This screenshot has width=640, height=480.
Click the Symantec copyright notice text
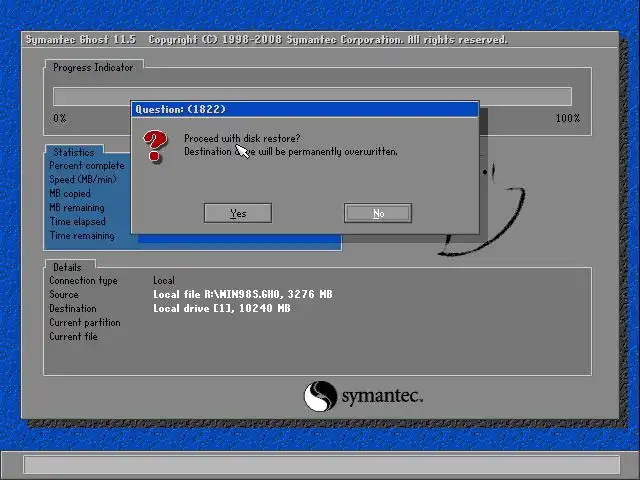pyautogui.click(x=328, y=40)
